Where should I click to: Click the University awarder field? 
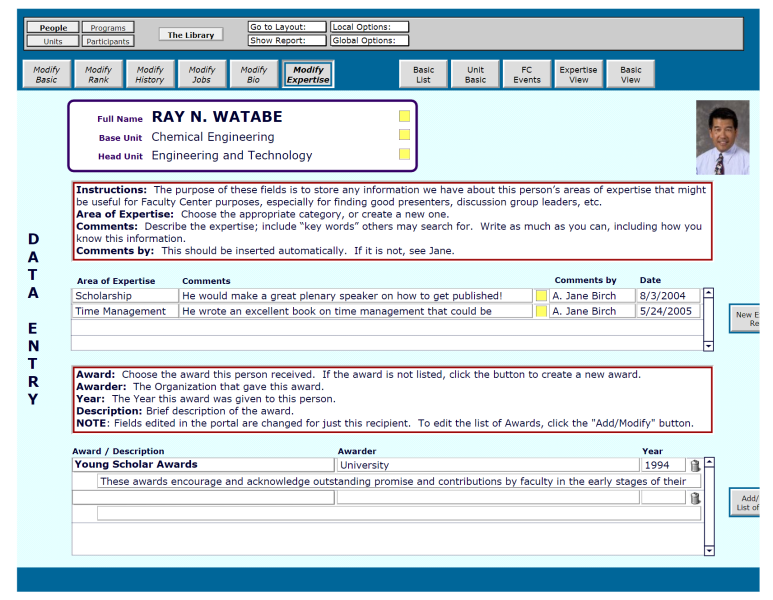(488, 465)
